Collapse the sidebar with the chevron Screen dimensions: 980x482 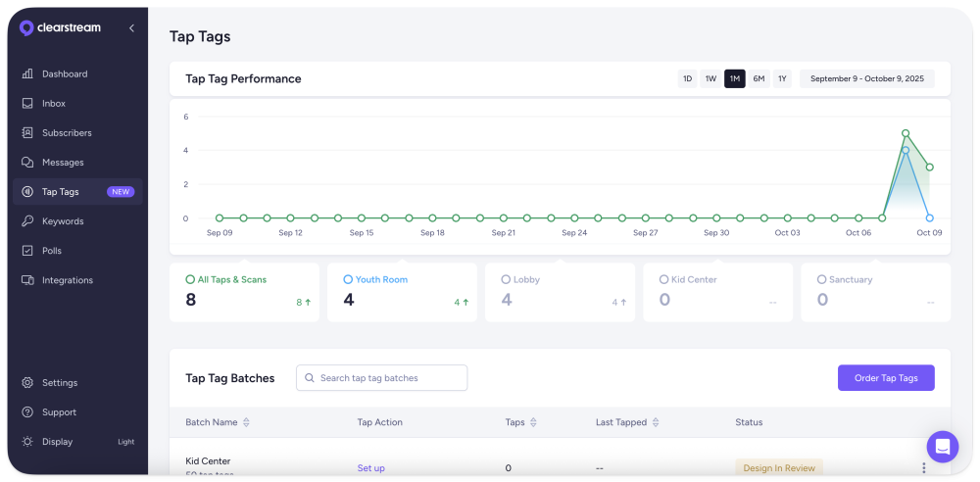click(131, 28)
